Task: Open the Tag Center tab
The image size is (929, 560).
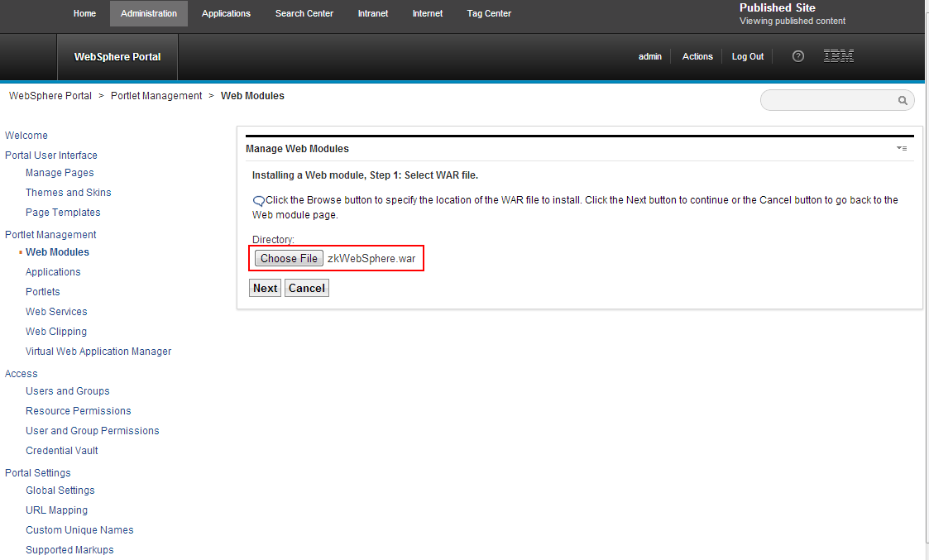Action: pos(489,13)
